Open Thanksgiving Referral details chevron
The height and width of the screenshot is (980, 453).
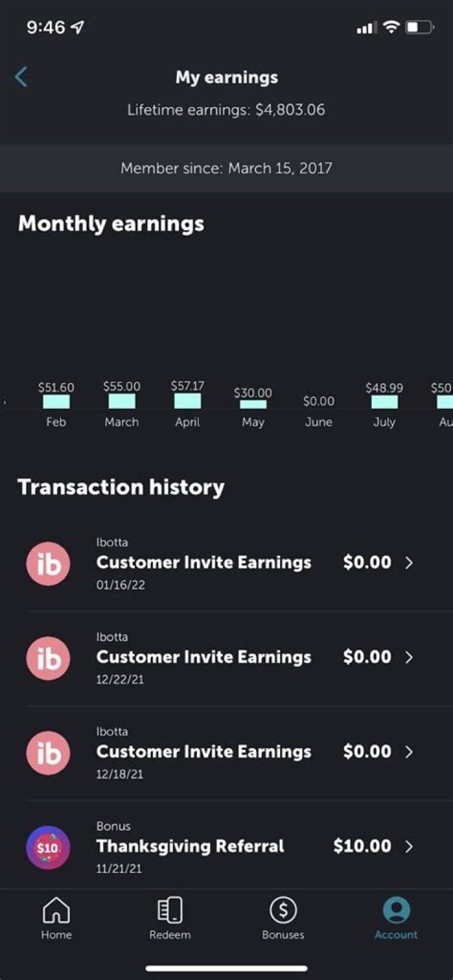409,846
